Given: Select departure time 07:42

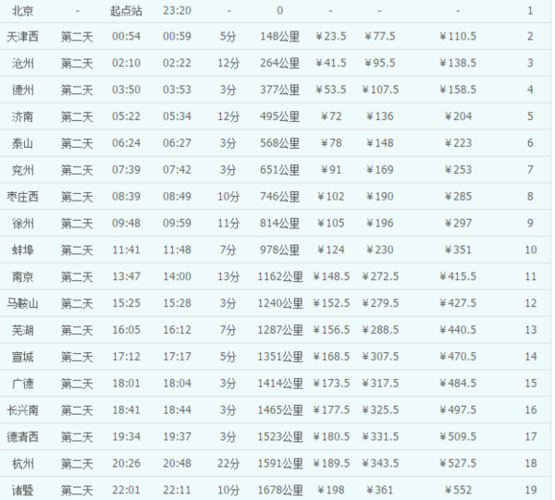Looking at the screenshot, I should coord(177,170).
